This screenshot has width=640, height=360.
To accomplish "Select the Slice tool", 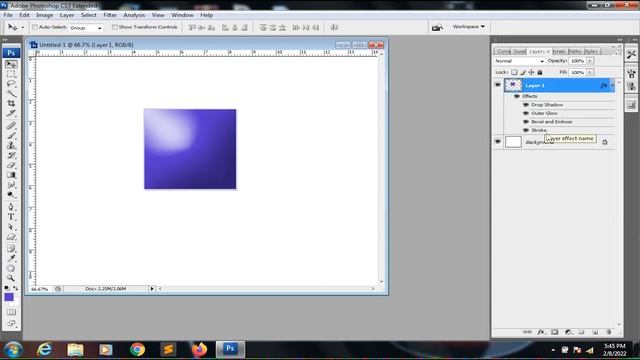I will (11, 113).
